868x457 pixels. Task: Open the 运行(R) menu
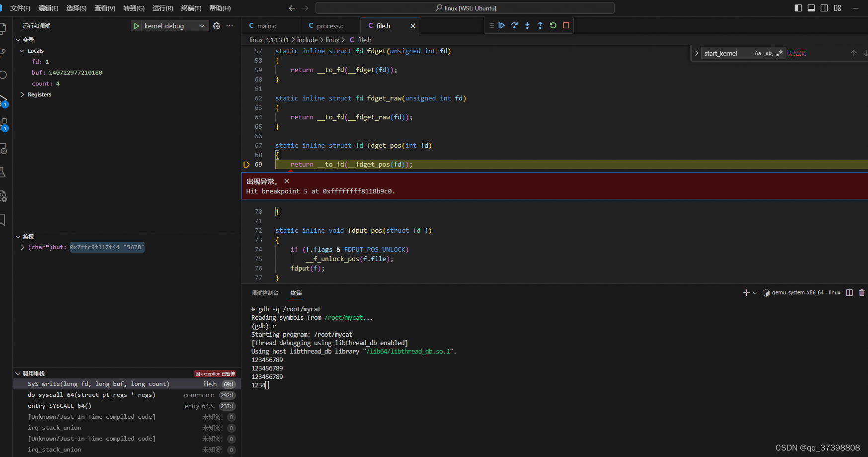(162, 8)
